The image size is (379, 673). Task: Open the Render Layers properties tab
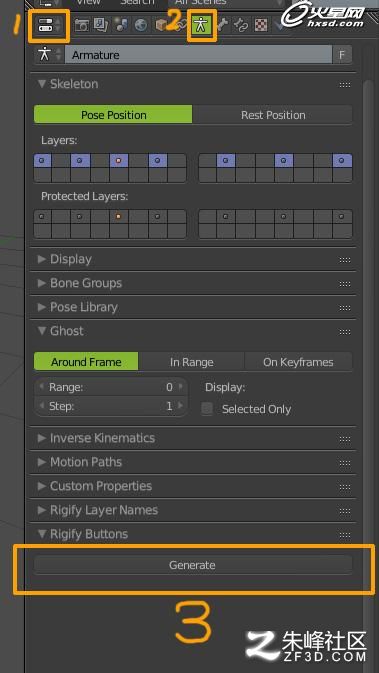(101, 25)
